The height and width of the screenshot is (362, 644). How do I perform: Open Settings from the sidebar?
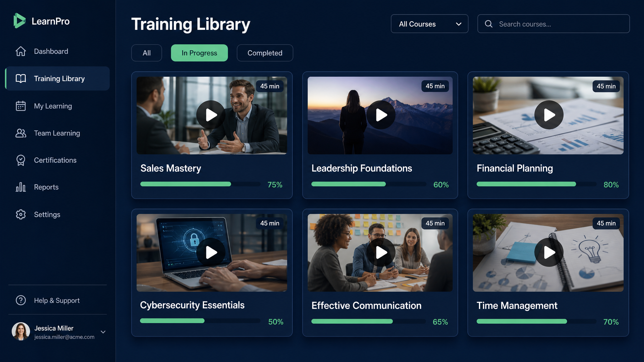pyautogui.click(x=57, y=214)
